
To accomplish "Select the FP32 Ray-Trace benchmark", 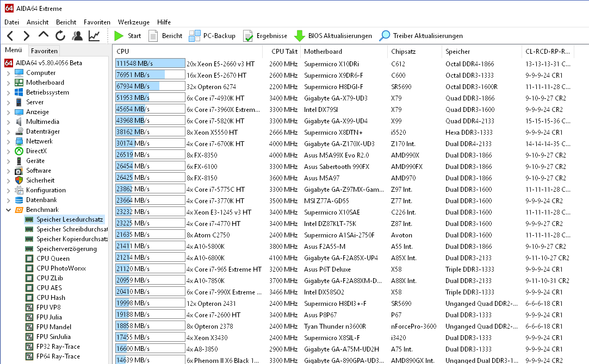I will (53, 347).
